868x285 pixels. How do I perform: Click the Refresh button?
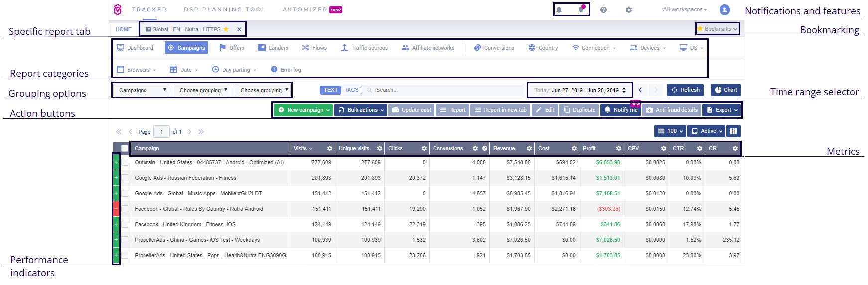click(x=685, y=90)
